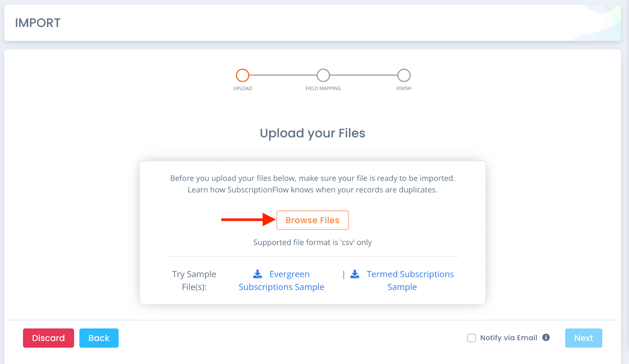Click the Browse Files button
This screenshot has width=629, height=364.
tap(313, 220)
